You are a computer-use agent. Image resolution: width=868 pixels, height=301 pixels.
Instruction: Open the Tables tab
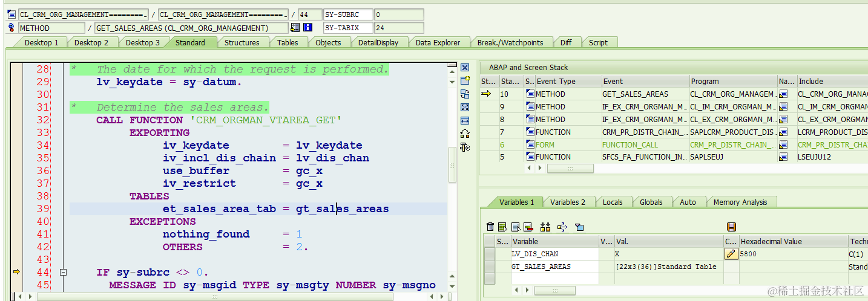pyautogui.click(x=288, y=42)
